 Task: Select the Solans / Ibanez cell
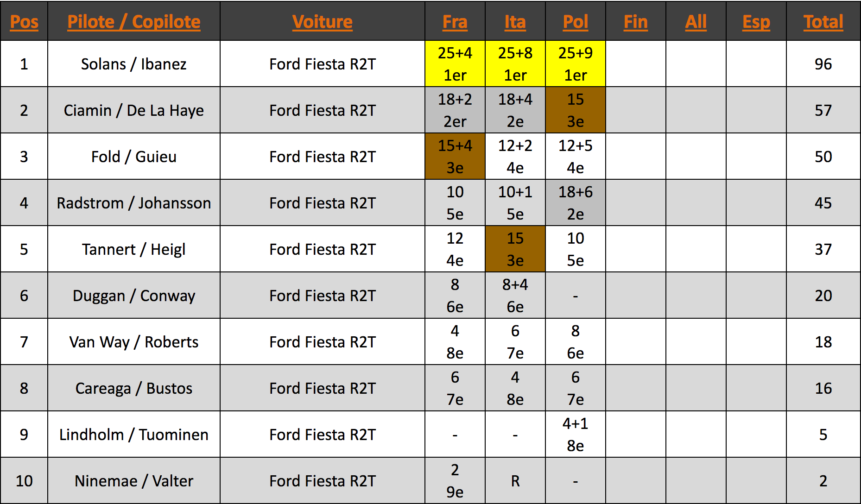coord(134,64)
